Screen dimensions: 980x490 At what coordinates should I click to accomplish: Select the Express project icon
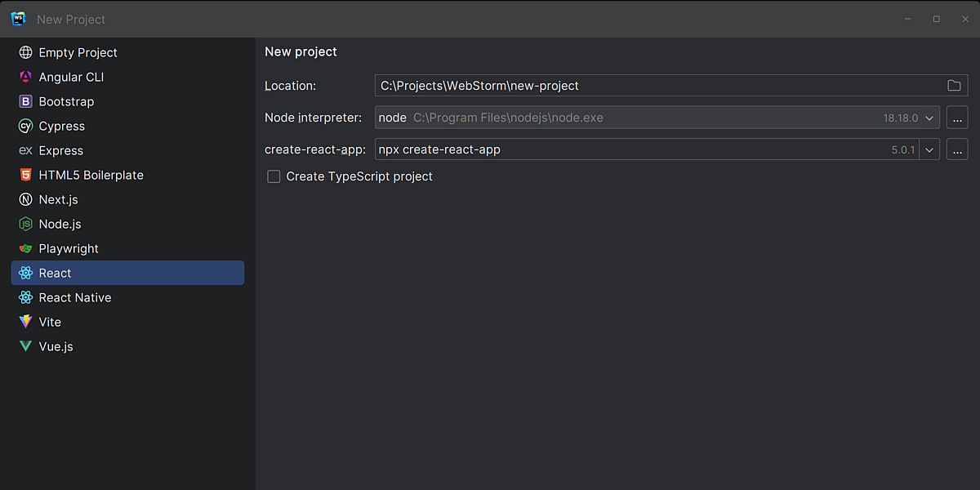[x=26, y=150]
